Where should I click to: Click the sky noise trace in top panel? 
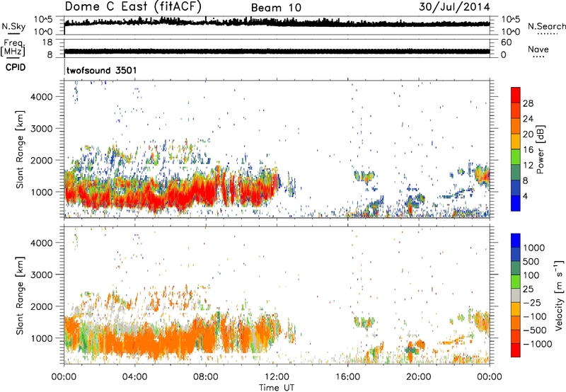[277, 23]
